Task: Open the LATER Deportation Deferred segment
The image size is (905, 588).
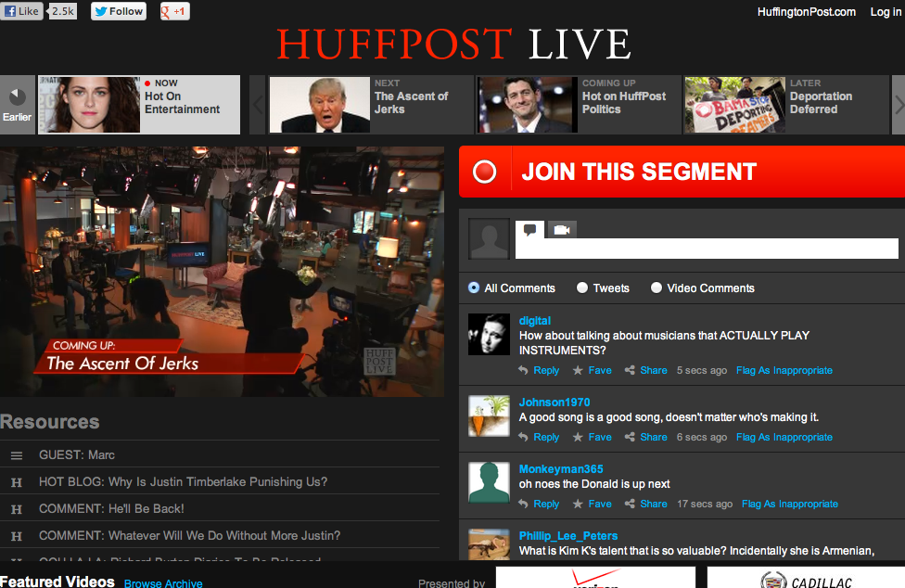Action: click(786, 105)
